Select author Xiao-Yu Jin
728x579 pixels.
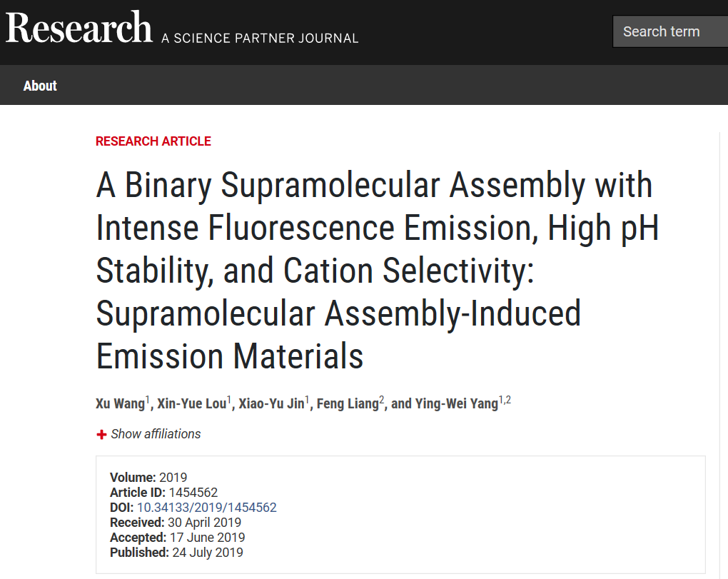(272, 404)
